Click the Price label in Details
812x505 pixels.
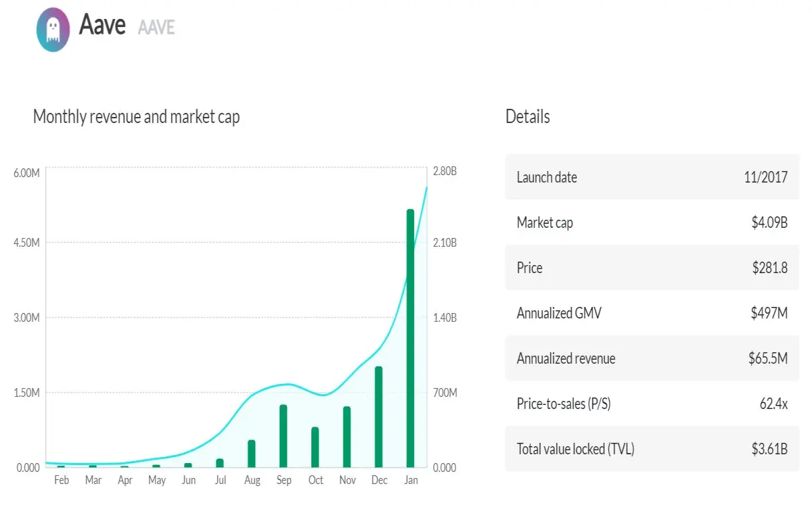pos(530,268)
